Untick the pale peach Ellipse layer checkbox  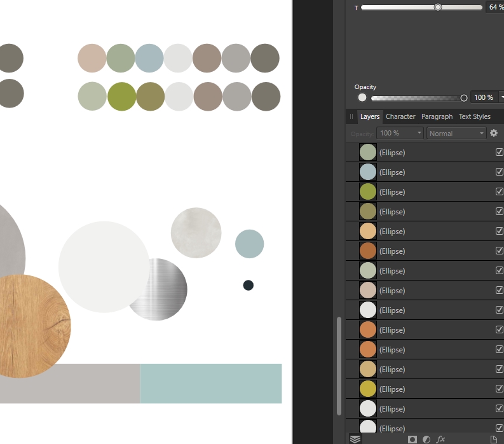pyautogui.click(x=499, y=231)
